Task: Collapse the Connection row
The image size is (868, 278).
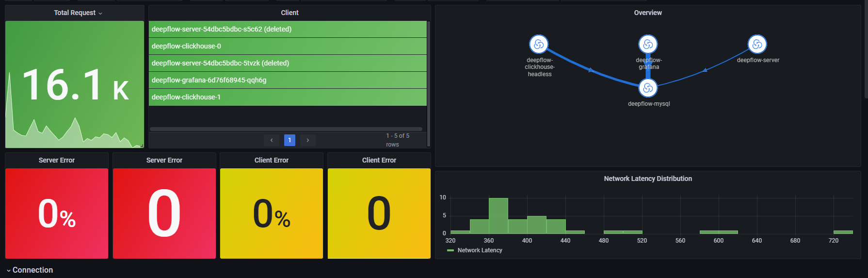Action: click(29, 270)
